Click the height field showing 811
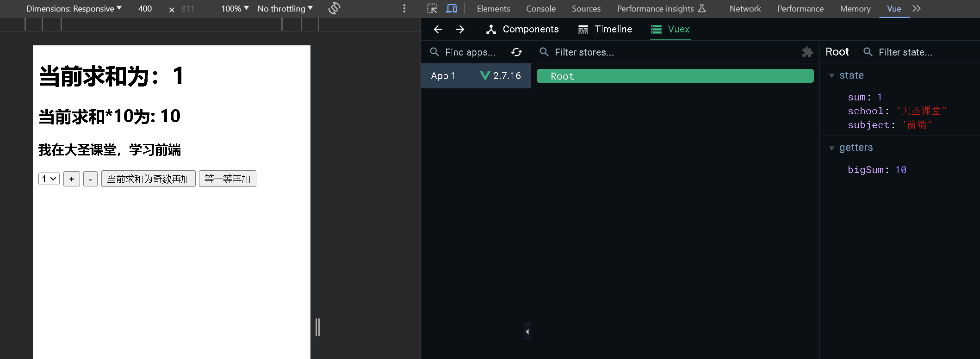This screenshot has width=980, height=359. 188,9
